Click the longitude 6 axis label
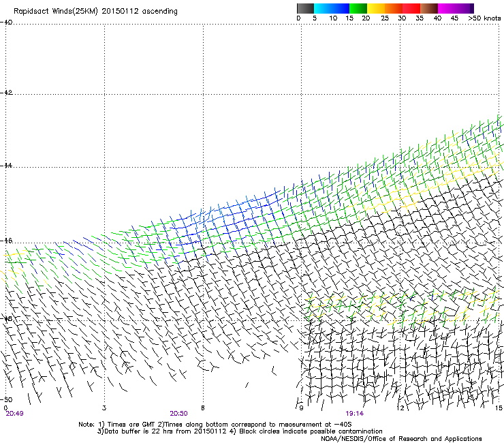 203,408
